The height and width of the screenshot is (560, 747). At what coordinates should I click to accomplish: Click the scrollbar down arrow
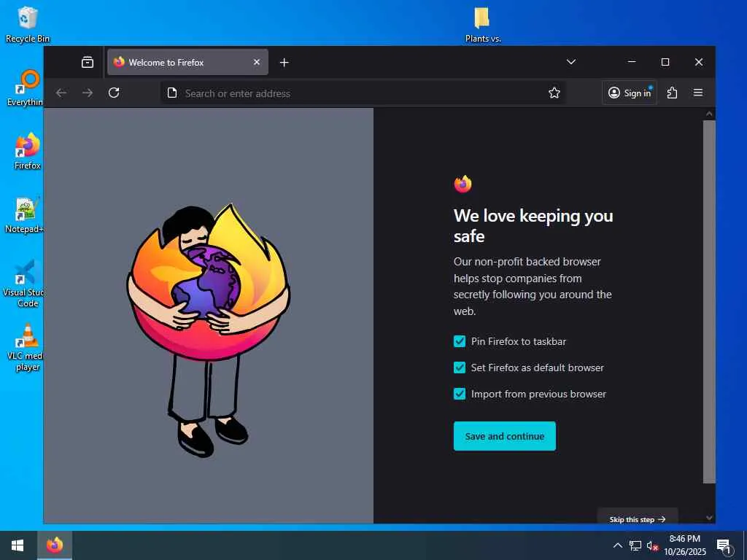[x=709, y=518]
